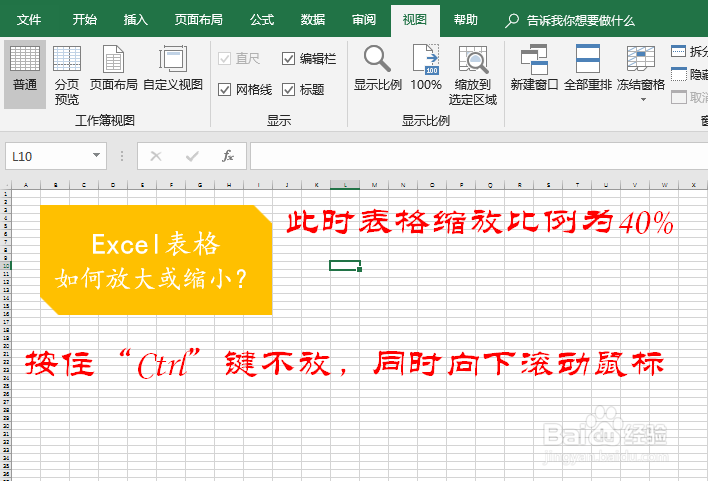
Task: Reset zoom to 100%
Action: (426, 68)
